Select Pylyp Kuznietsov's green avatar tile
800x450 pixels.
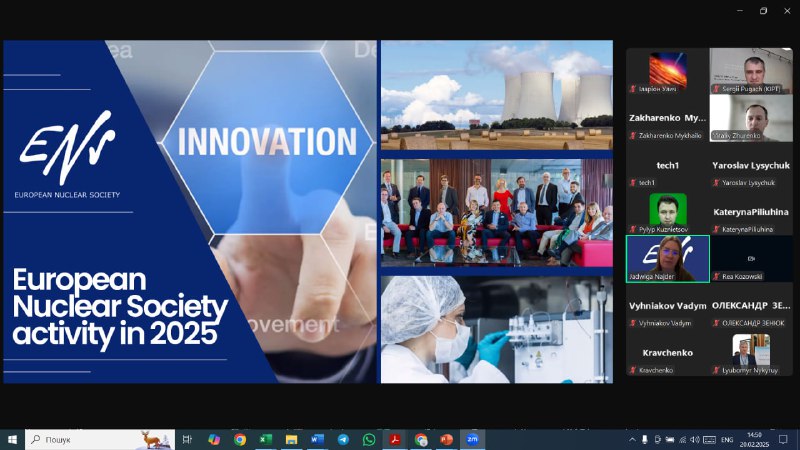pos(668,212)
